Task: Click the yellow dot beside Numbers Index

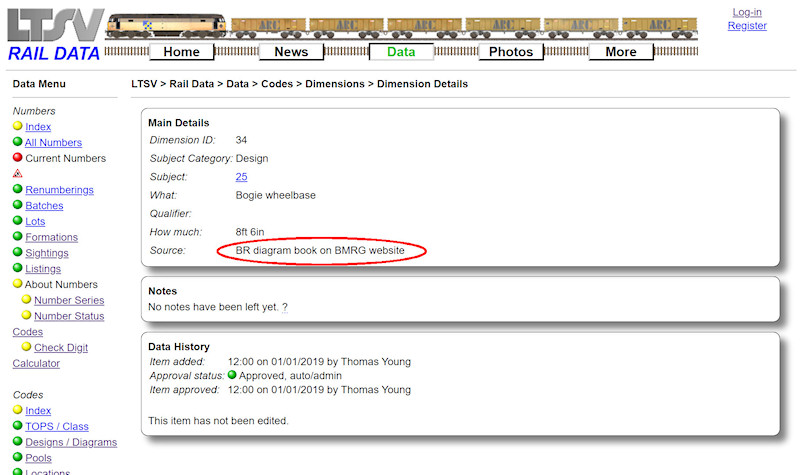Action: [x=18, y=126]
